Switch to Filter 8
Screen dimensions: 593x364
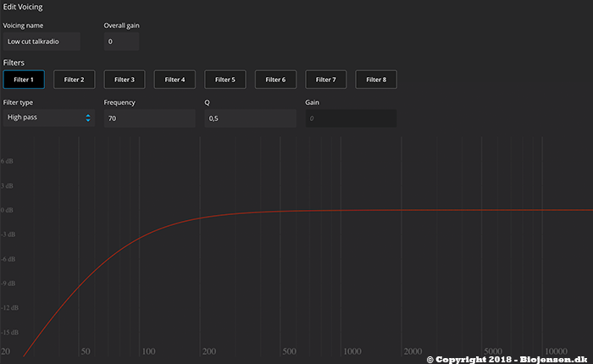376,80
